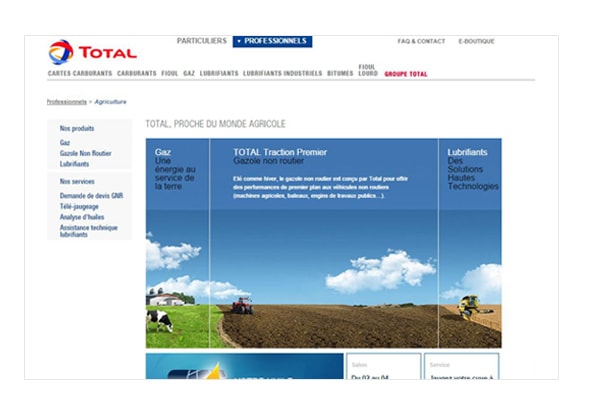
Task: Open Gaz in the Nos produits sidebar
Action: pos(65,143)
